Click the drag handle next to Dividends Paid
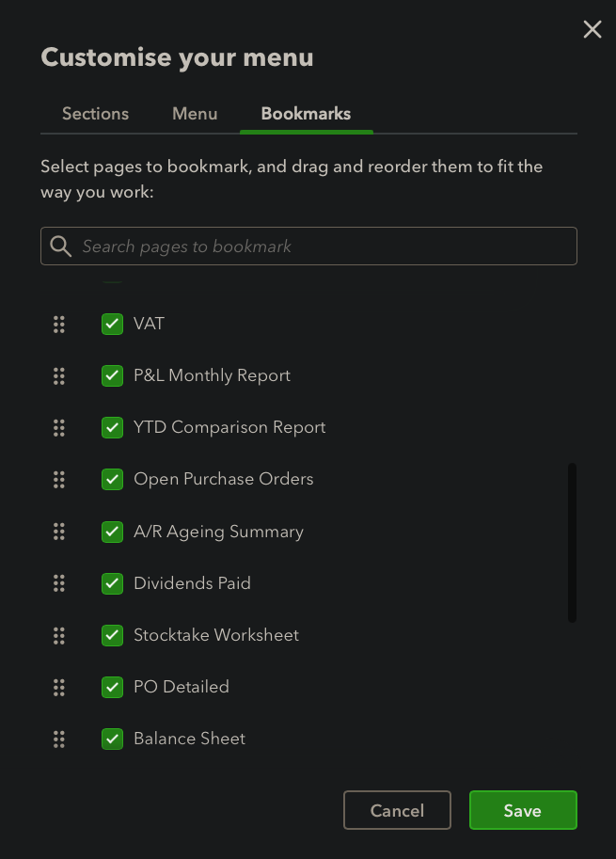616x859 pixels. point(59,583)
